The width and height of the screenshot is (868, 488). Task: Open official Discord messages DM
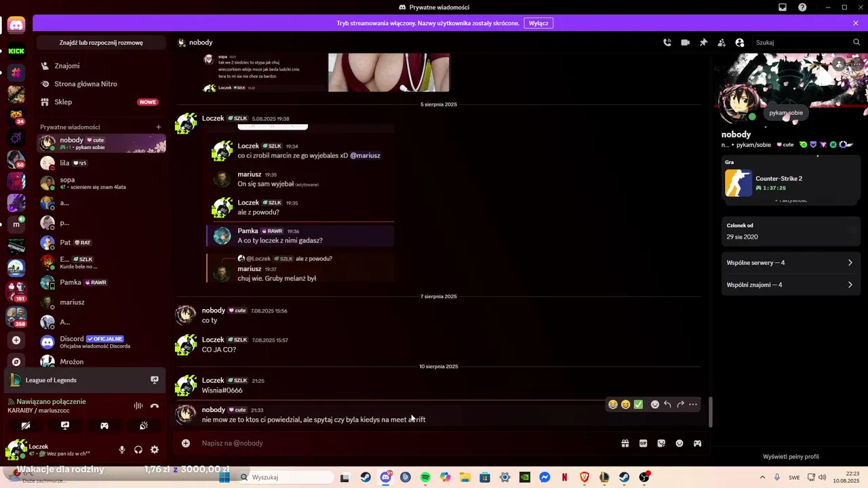pos(101,342)
